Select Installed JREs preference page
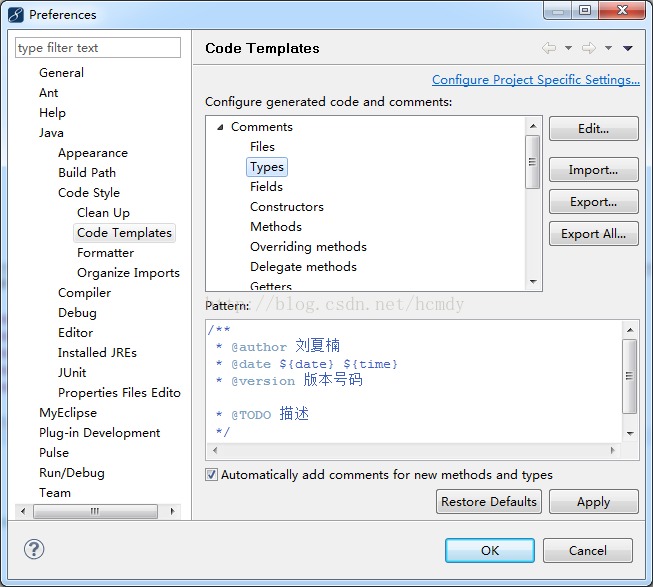This screenshot has height=587, width=653. tap(97, 353)
